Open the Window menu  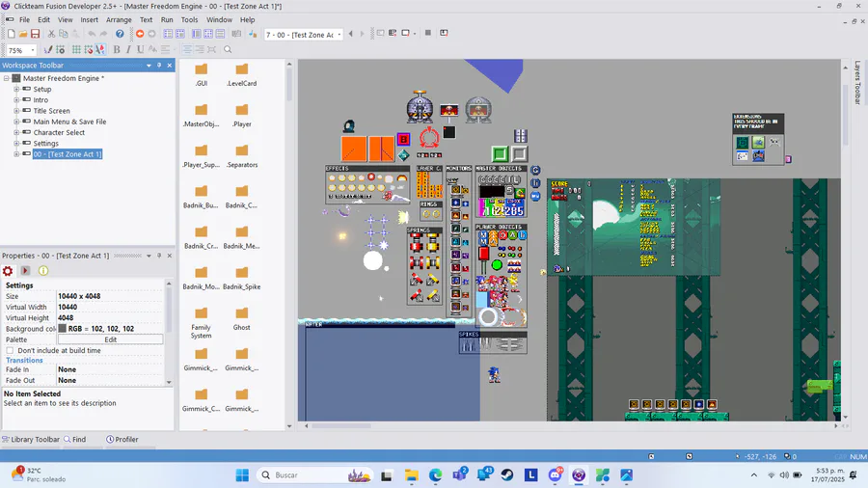coord(219,19)
